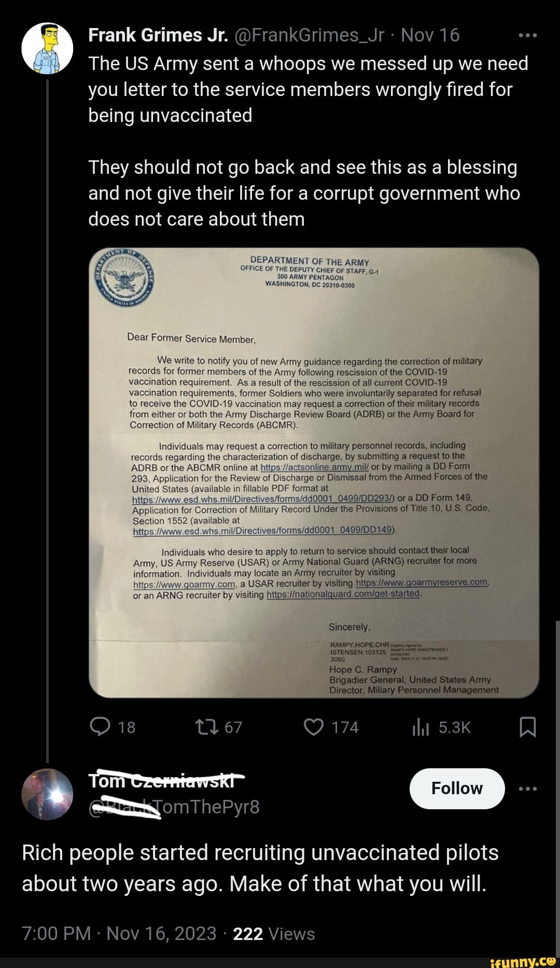The width and height of the screenshot is (560, 968).
Task: Open the Army letter photo attachment
Action: pos(314,473)
